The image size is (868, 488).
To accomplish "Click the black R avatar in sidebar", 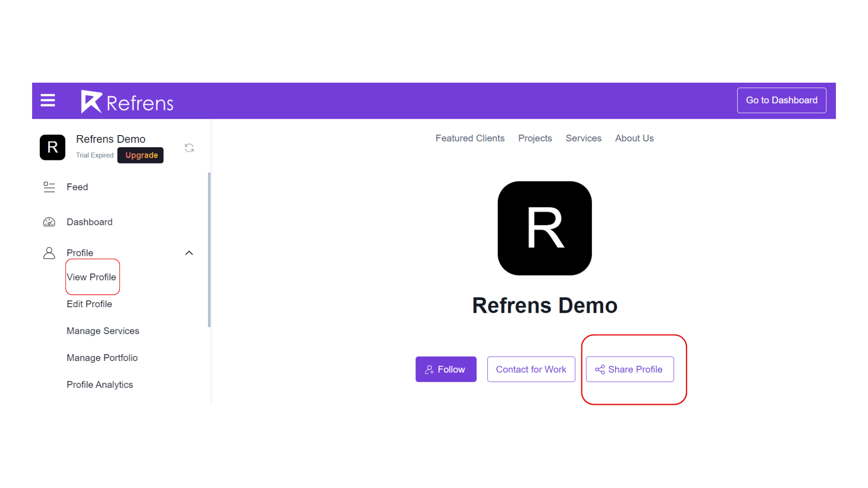I will (52, 147).
